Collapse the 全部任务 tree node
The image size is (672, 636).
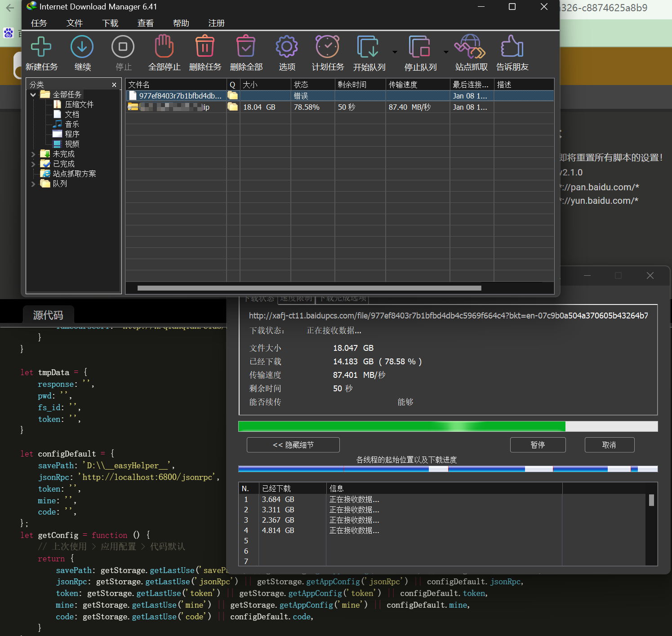[33, 94]
